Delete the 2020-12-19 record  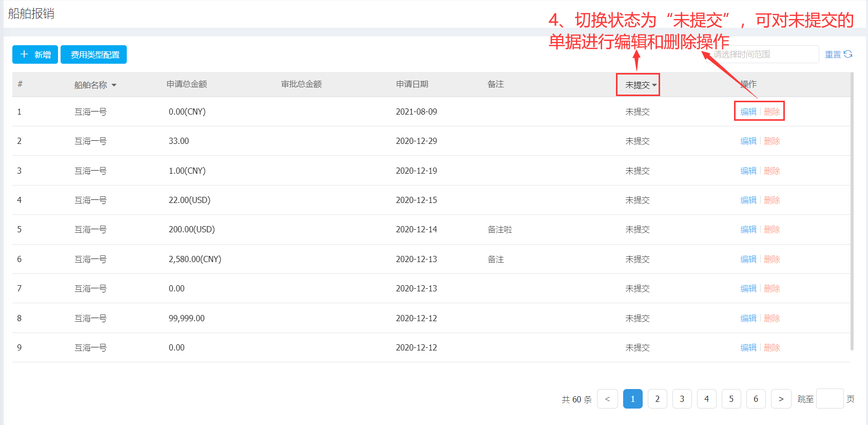[772, 171]
